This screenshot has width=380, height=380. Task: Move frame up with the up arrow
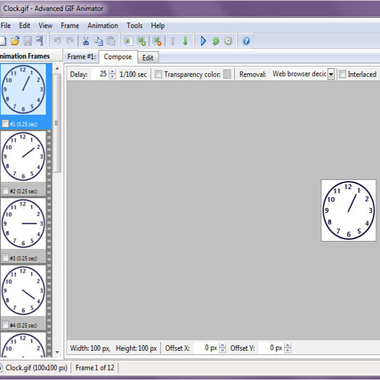click(173, 41)
